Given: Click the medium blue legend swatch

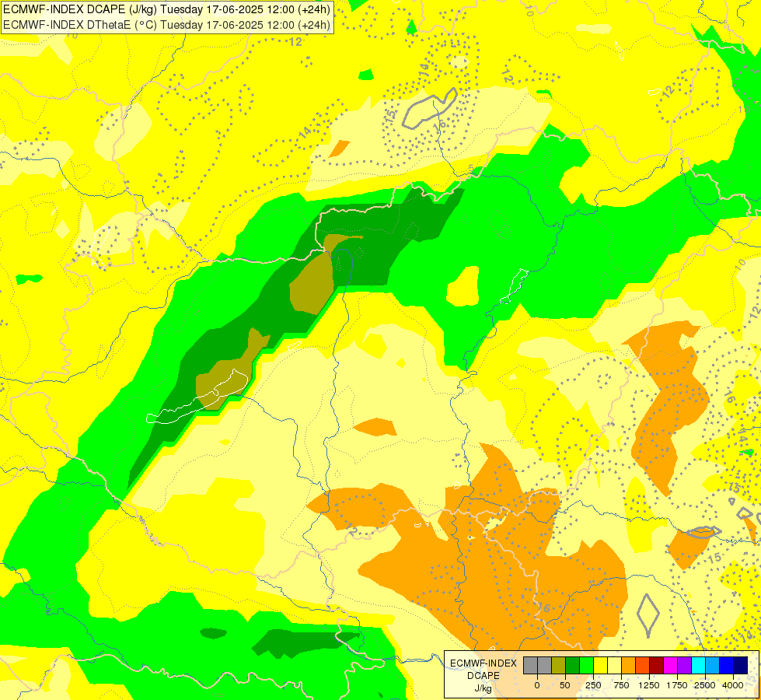Looking at the screenshot, I should point(727,666).
